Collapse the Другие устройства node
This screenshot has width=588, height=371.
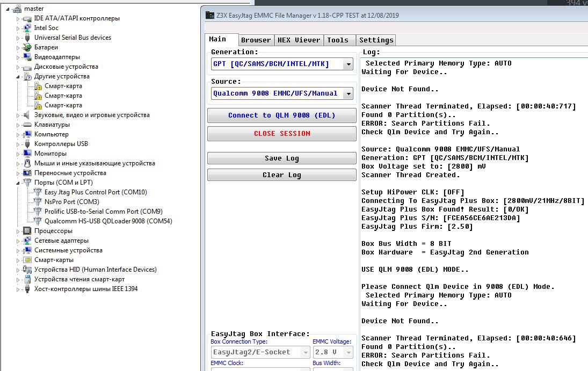(x=18, y=77)
